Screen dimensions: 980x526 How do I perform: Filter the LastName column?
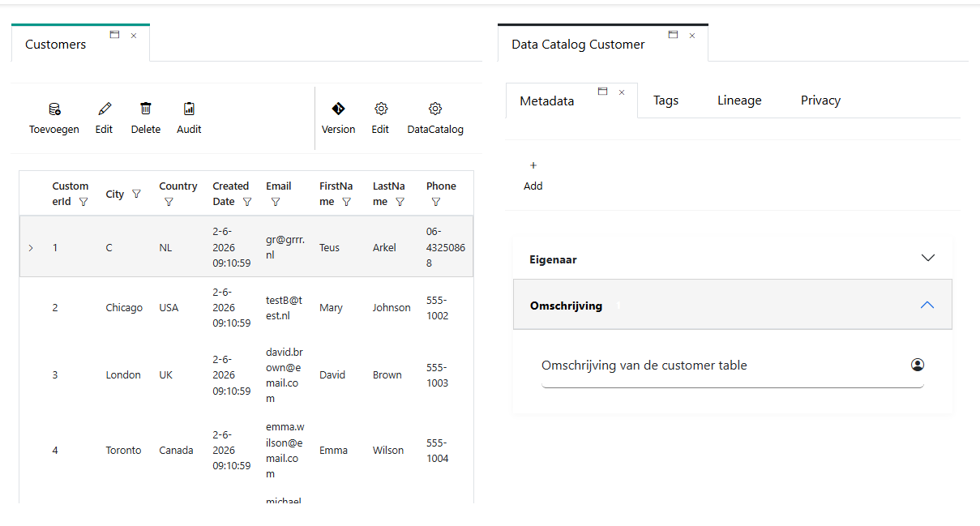click(400, 202)
